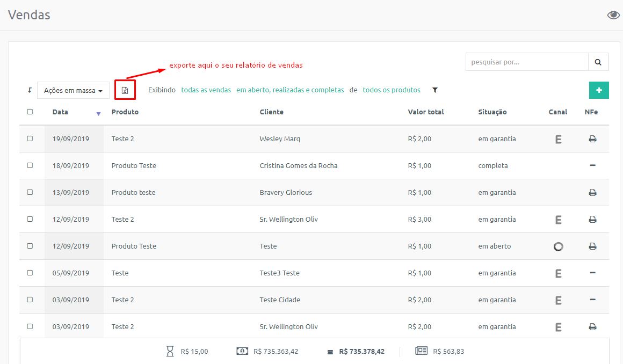The image size is (623, 364).
Task: Click the Data column sort arrow
Action: click(x=98, y=114)
